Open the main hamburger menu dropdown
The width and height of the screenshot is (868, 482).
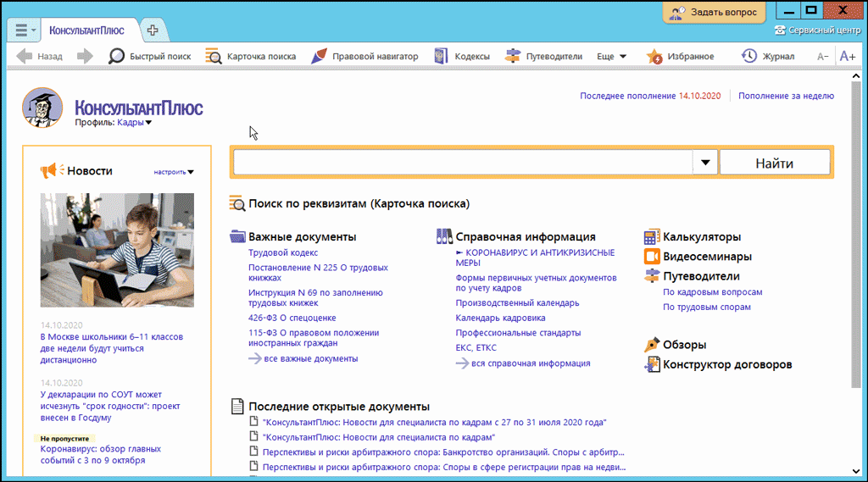click(x=25, y=30)
